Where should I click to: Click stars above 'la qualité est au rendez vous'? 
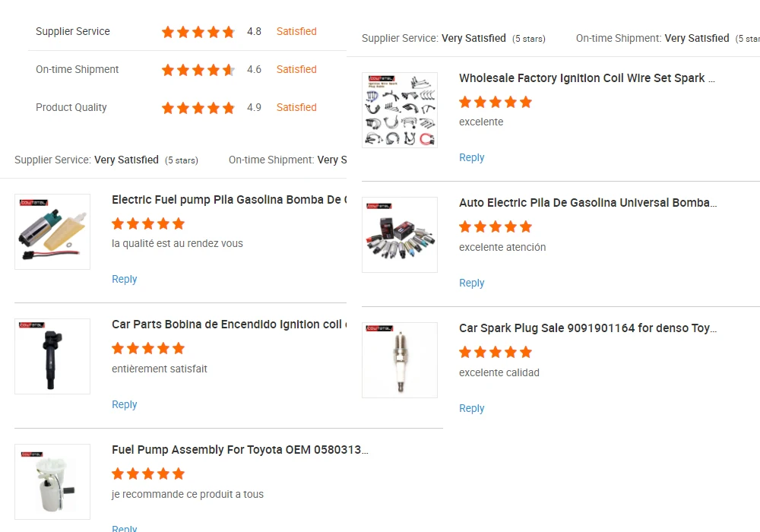click(148, 223)
